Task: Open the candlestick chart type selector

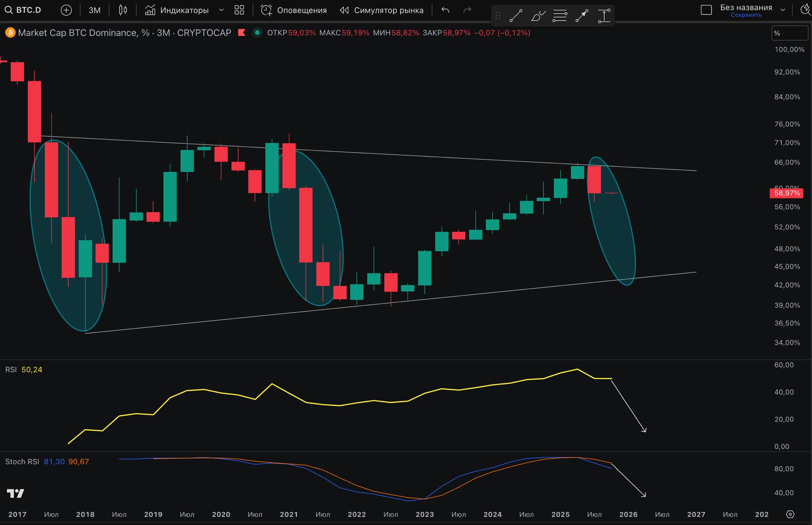Action: (x=123, y=10)
